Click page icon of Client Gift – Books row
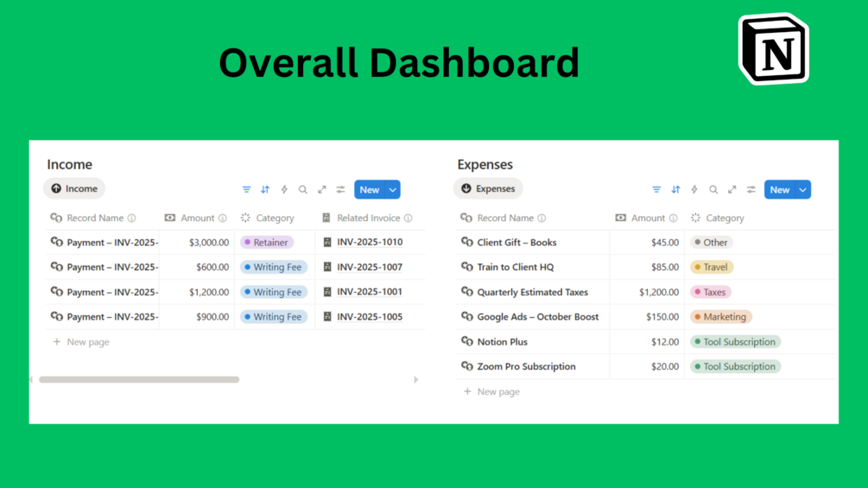This screenshot has width=868, height=488. 466,242
